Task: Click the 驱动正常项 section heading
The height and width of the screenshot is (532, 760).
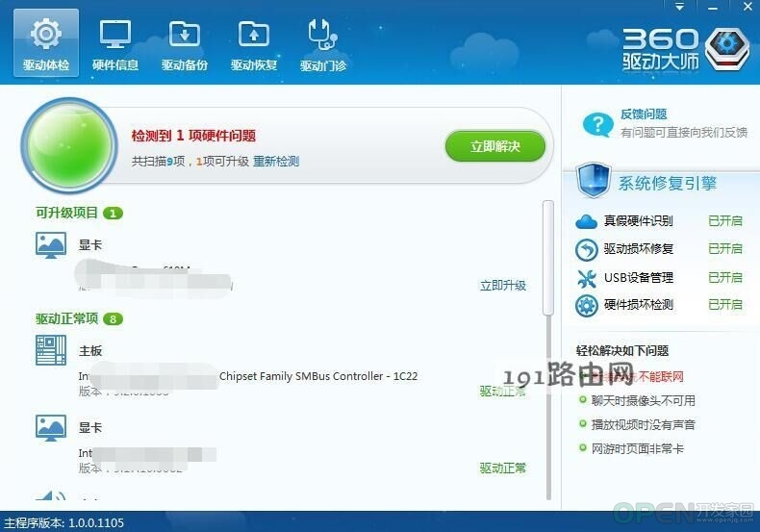Action: [x=66, y=318]
